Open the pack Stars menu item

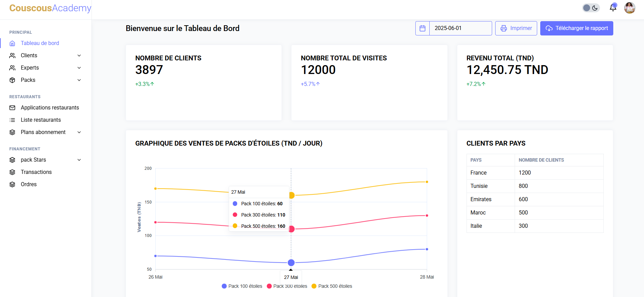coord(33,160)
